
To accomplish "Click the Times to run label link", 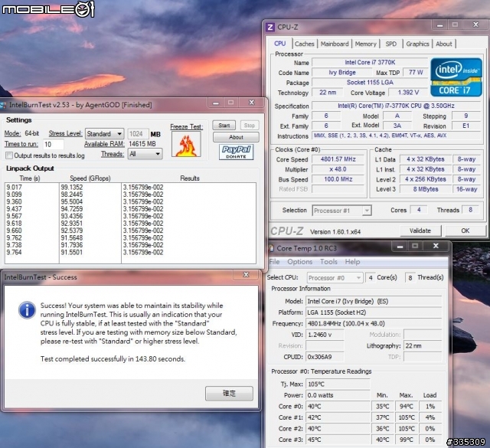I will tap(21, 144).
